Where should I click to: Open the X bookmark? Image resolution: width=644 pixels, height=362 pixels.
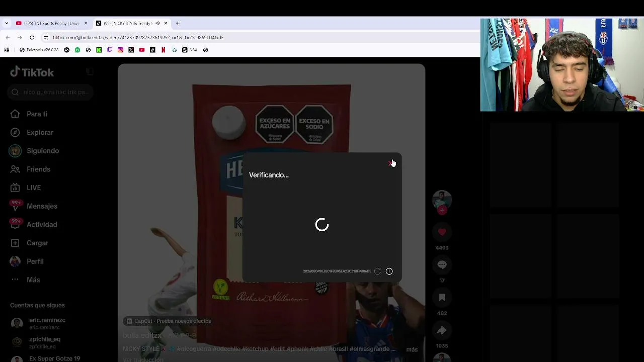131,50
